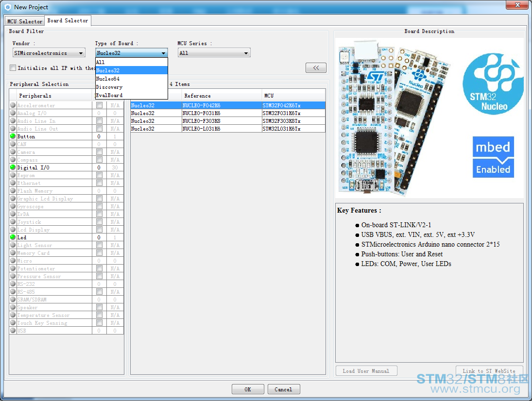The width and height of the screenshot is (532, 401).
Task: Choose EvalBoard in board type list
Action: [x=131, y=95]
